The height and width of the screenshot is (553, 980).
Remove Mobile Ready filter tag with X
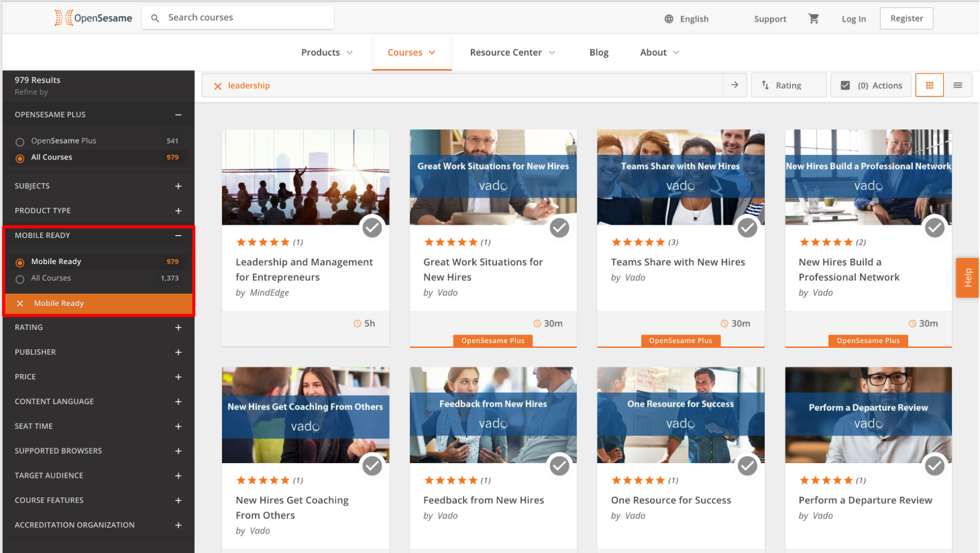(20, 304)
